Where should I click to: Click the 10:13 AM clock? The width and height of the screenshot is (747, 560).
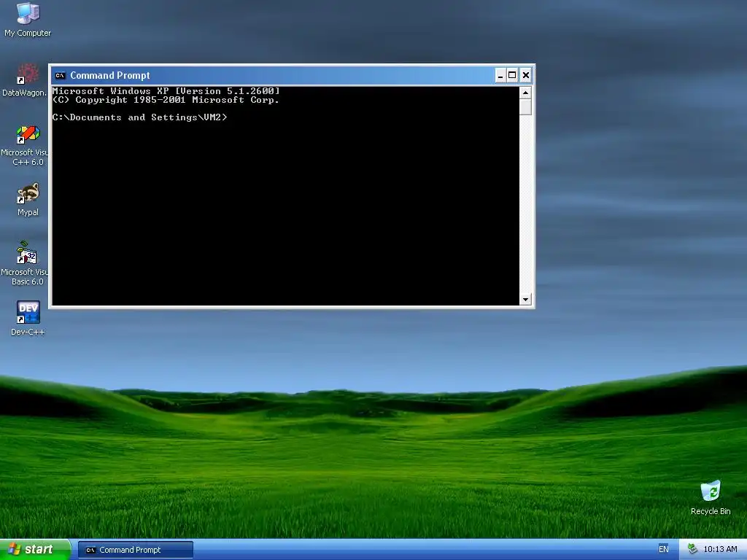pos(720,549)
